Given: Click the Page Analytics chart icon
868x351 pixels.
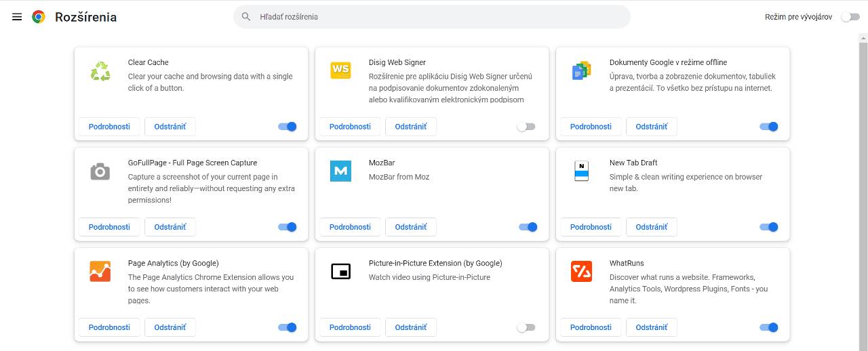Looking at the screenshot, I should click(x=100, y=272).
